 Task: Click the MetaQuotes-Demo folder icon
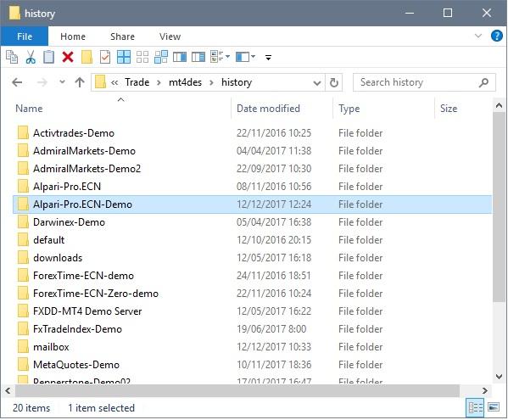(x=23, y=365)
